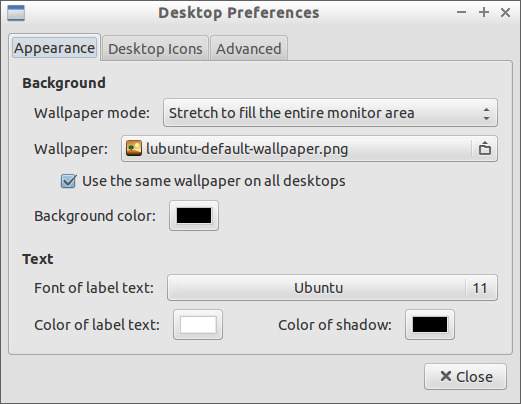The width and height of the screenshot is (521, 404).
Task: Click the font size 11 field
Action: [480, 288]
